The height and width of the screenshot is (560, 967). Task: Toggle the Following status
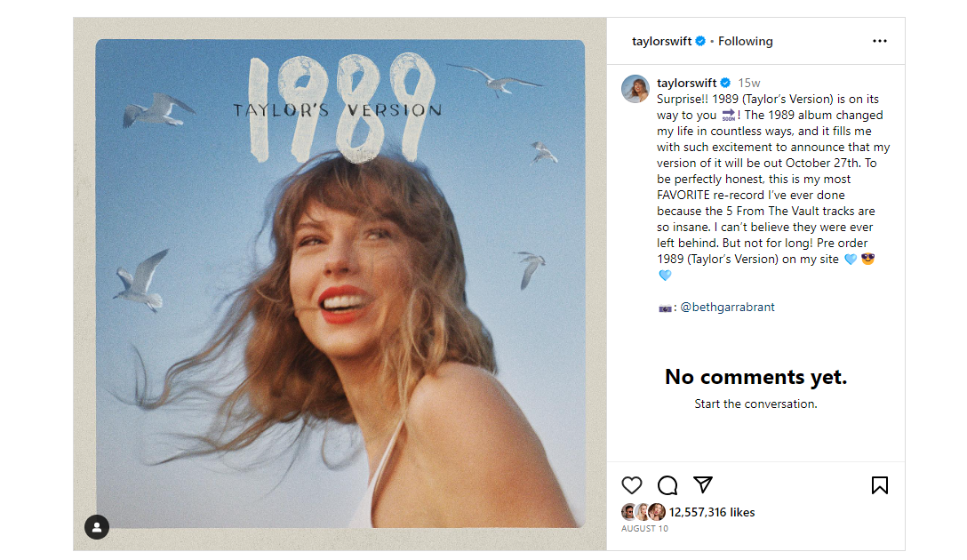click(745, 41)
